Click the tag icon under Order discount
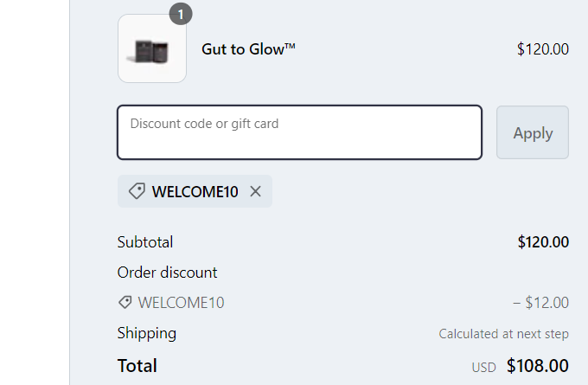The image size is (588, 385). pyautogui.click(x=125, y=303)
